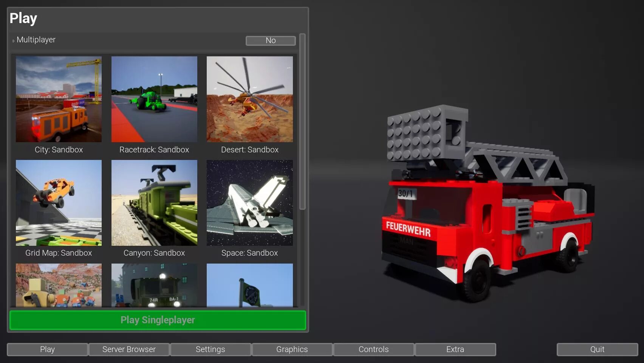This screenshot has height=363, width=644.
Task: Open the Extra tab
Action: tap(455, 349)
